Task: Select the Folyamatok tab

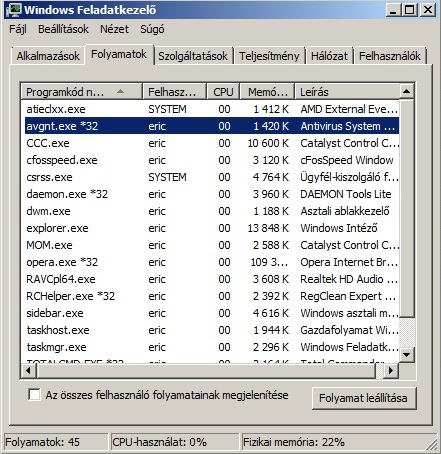Action: pos(119,54)
